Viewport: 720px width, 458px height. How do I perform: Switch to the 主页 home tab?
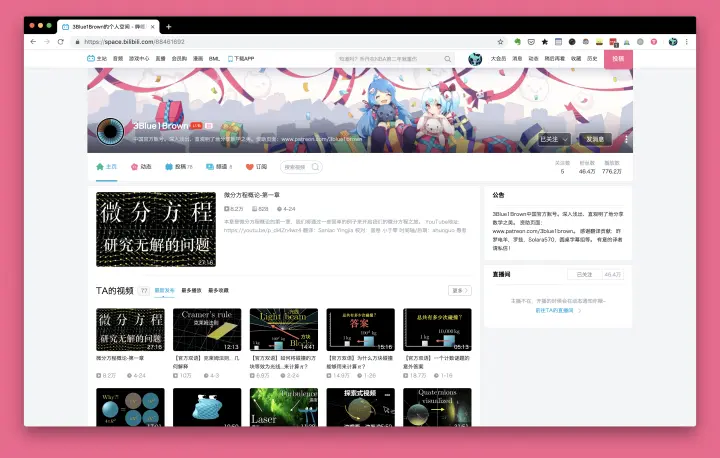point(107,167)
